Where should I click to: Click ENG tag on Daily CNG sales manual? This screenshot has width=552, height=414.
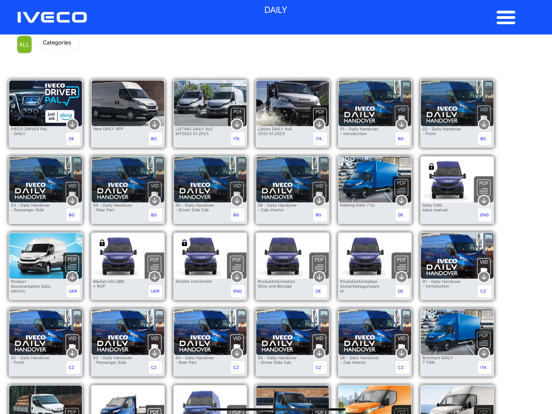(x=484, y=215)
